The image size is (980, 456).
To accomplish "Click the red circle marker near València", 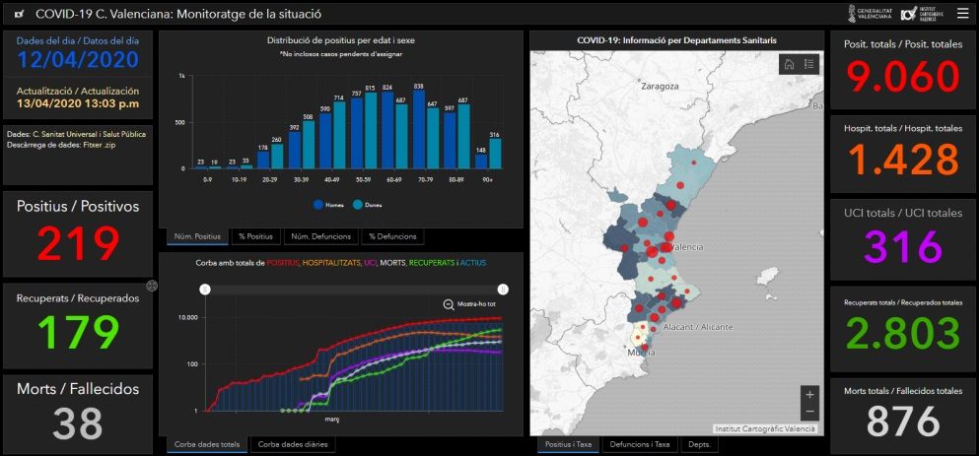I will click(x=652, y=253).
